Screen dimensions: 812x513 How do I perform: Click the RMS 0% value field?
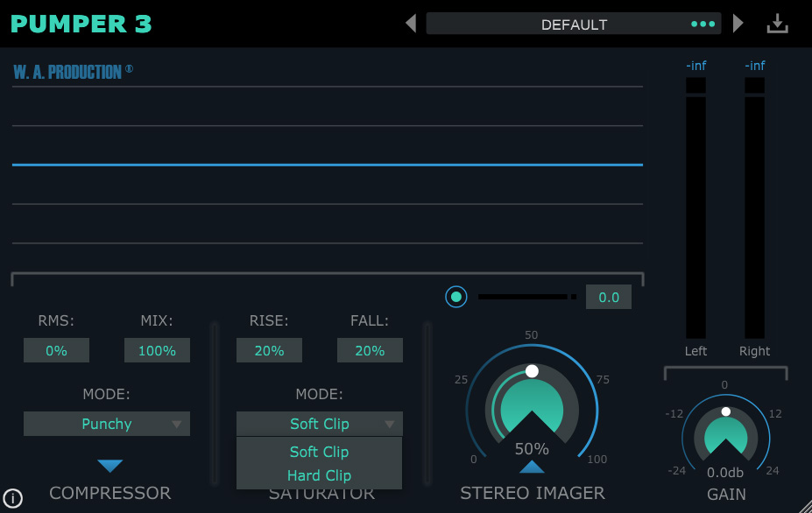coord(57,350)
